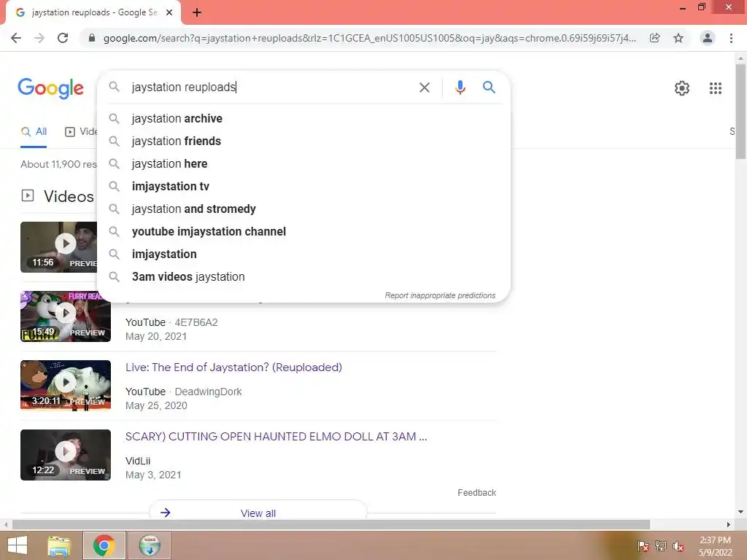Click the muted volume tray icon
The width and height of the screenshot is (747, 560).
coord(678,546)
